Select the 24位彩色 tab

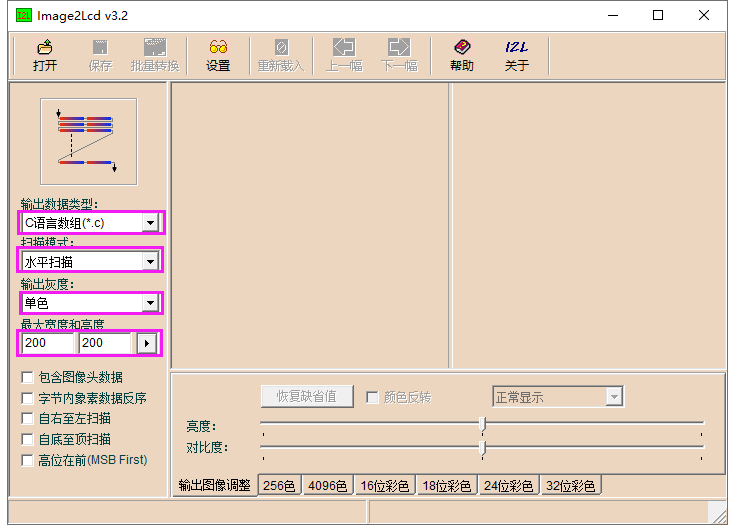click(x=508, y=486)
